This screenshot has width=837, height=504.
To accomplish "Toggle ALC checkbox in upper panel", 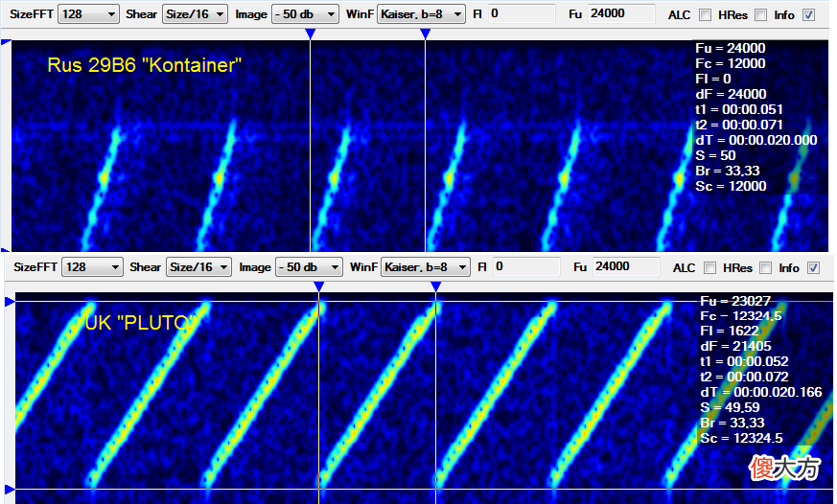I will pyautogui.click(x=705, y=15).
